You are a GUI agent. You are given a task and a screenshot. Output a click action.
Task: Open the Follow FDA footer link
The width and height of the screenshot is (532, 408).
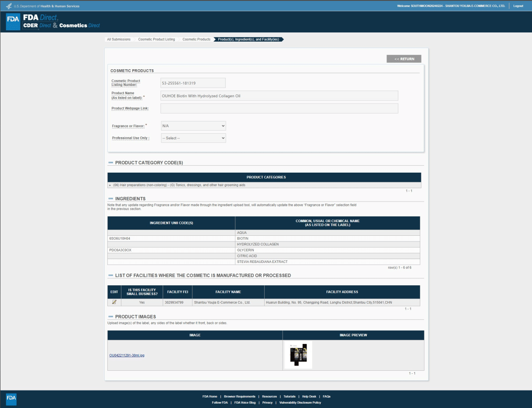click(x=220, y=402)
